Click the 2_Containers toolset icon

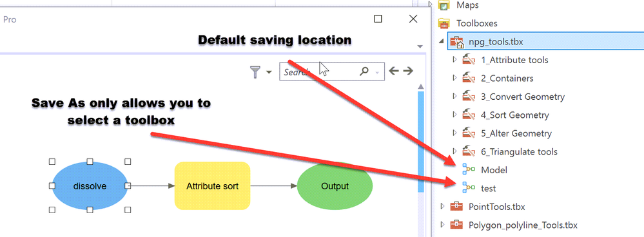point(469,78)
